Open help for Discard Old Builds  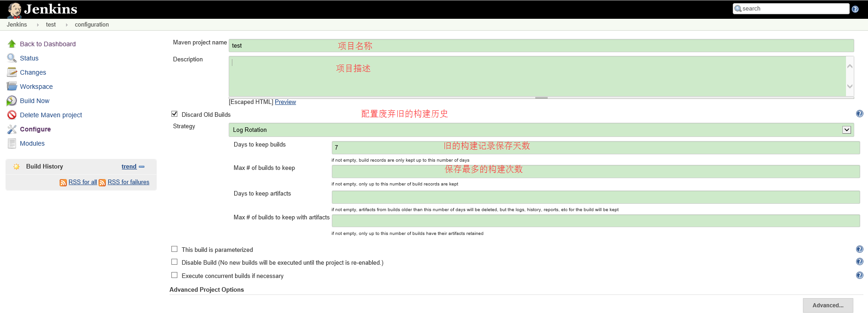[x=860, y=114]
